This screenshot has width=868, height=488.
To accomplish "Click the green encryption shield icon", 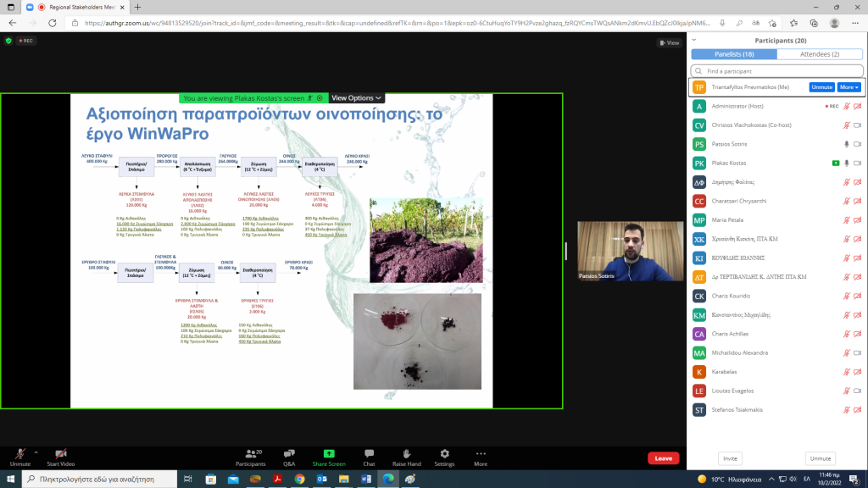I will click(8, 40).
